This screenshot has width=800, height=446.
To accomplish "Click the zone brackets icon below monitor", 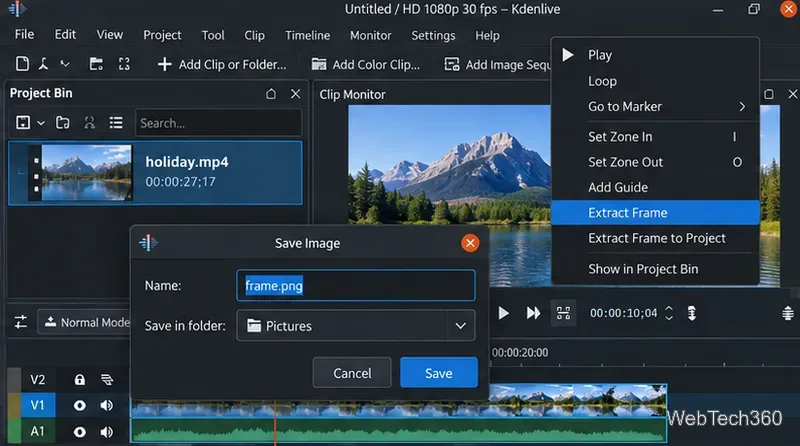I will tap(563, 313).
